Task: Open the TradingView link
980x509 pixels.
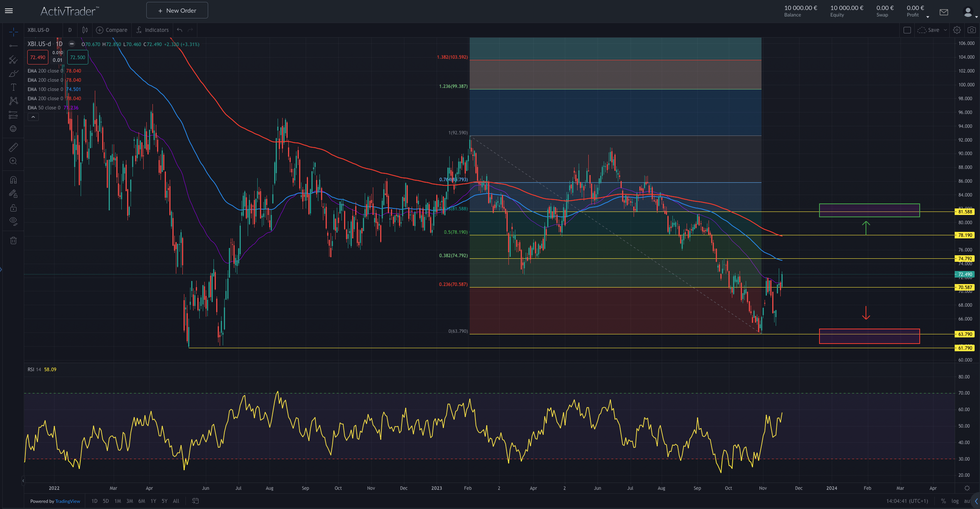Action: [x=68, y=501]
